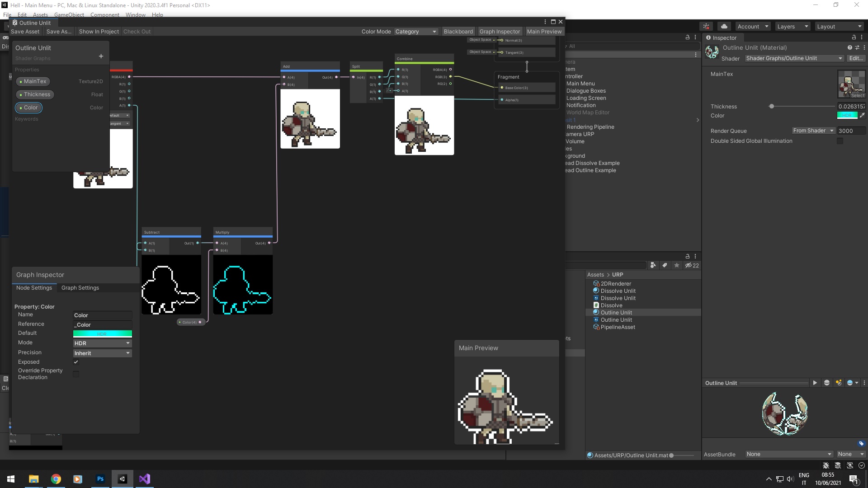Open Photoshop from the taskbar
The image size is (868, 488).
(100, 479)
